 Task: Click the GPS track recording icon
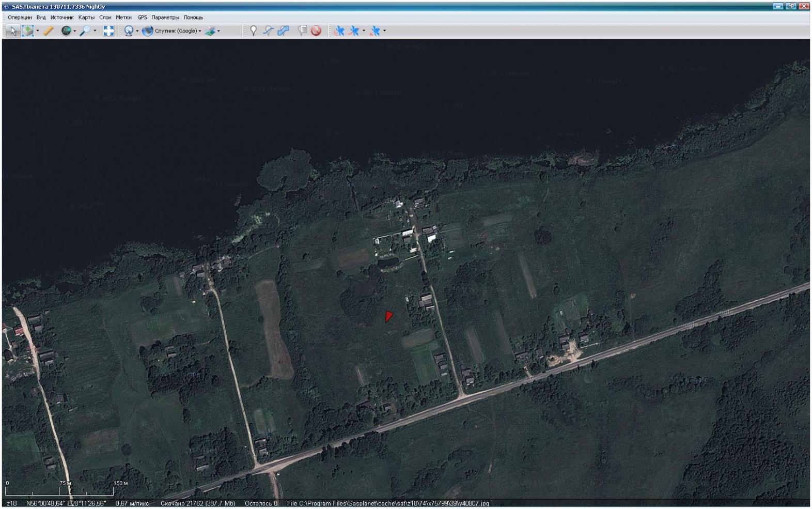pyautogui.click(x=354, y=31)
